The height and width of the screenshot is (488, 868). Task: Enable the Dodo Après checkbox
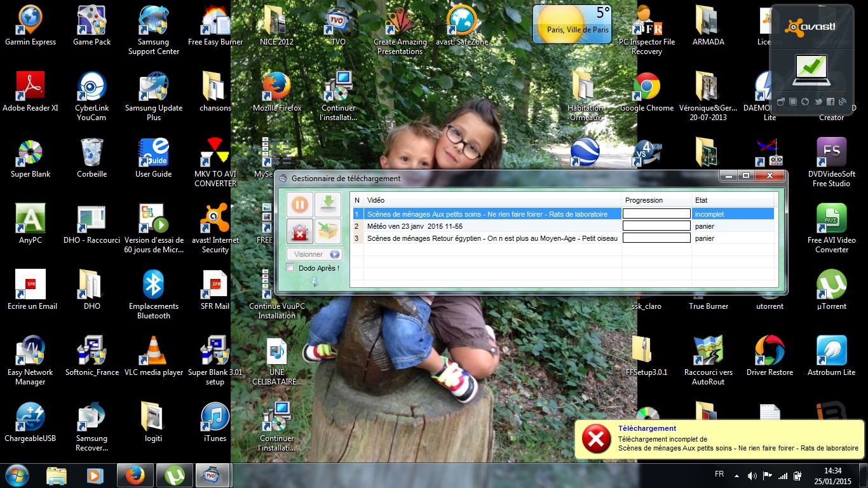pyautogui.click(x=291, y=268)
